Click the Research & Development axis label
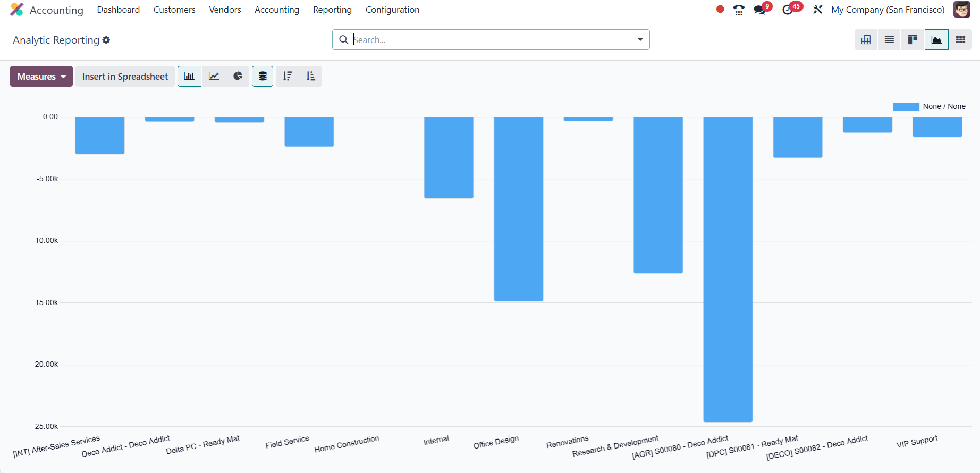The height and width of the screenshot is (473, 980). (615, 446)
